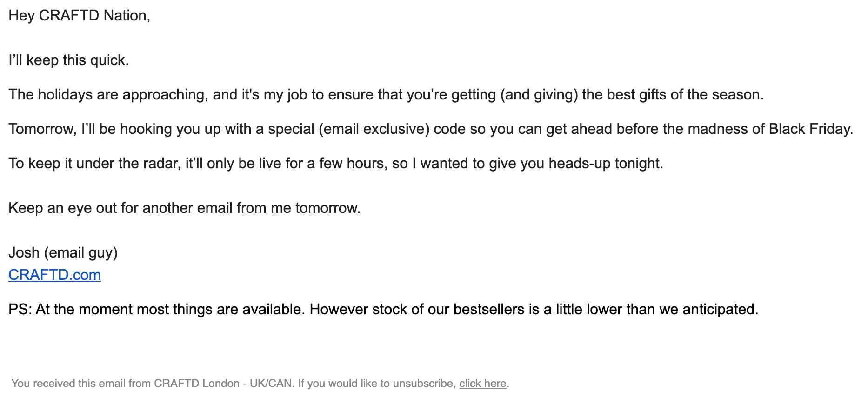Open the CRAFTD.com link
The width and height of the screenshot is (868, 410).
coord(54,275)
